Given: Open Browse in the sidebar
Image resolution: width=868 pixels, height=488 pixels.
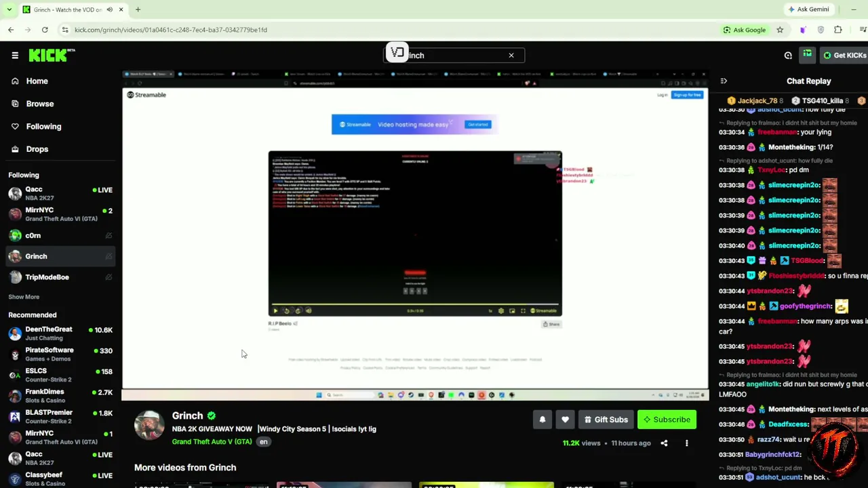Looking at the screenshot, I should click(40, 104).
